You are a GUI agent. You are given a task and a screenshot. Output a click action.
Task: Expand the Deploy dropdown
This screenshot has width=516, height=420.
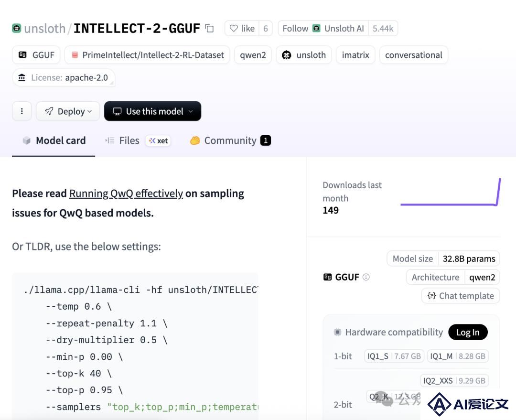point(68,111)
